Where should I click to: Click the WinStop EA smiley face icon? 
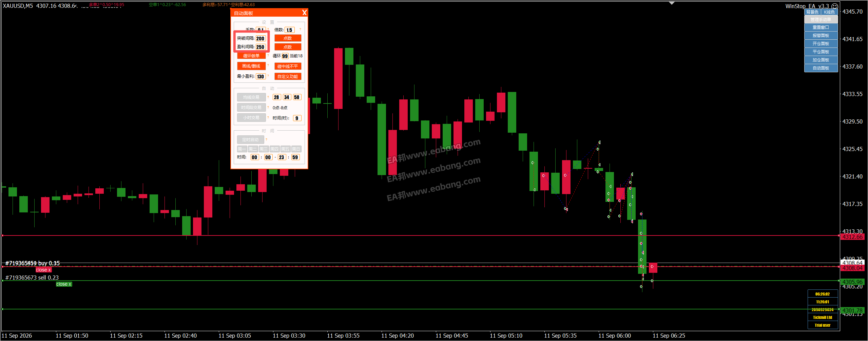tap(835, 6)
